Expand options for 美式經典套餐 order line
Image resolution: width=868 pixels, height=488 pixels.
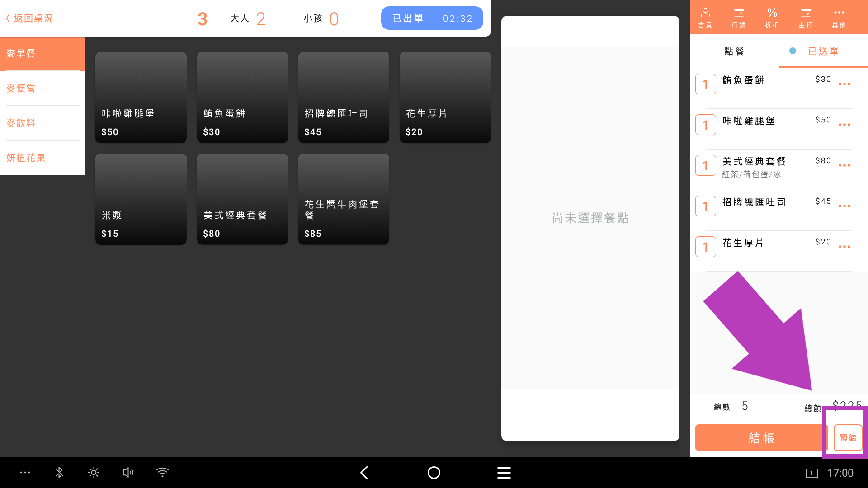pyautogui.click(x=844, y=165)
